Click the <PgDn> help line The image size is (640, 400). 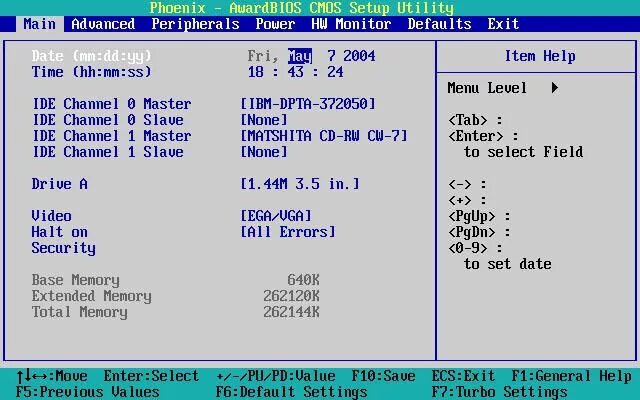pos(479,232)
